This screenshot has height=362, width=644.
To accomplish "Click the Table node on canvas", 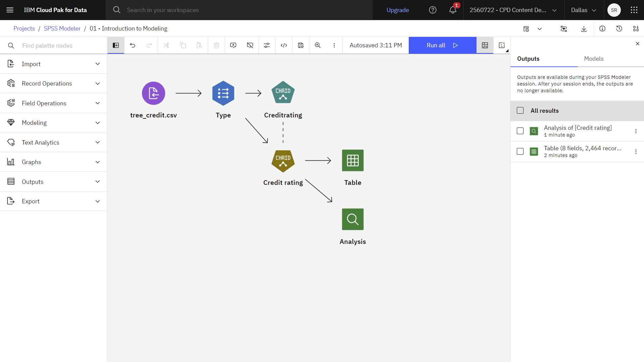I will (x=353, y=160).
